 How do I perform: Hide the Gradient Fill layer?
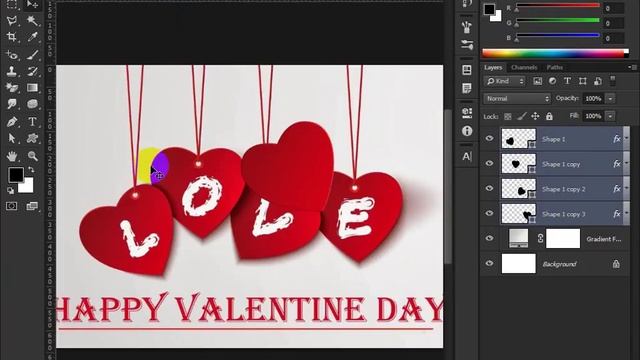click(x=489, y=238)
